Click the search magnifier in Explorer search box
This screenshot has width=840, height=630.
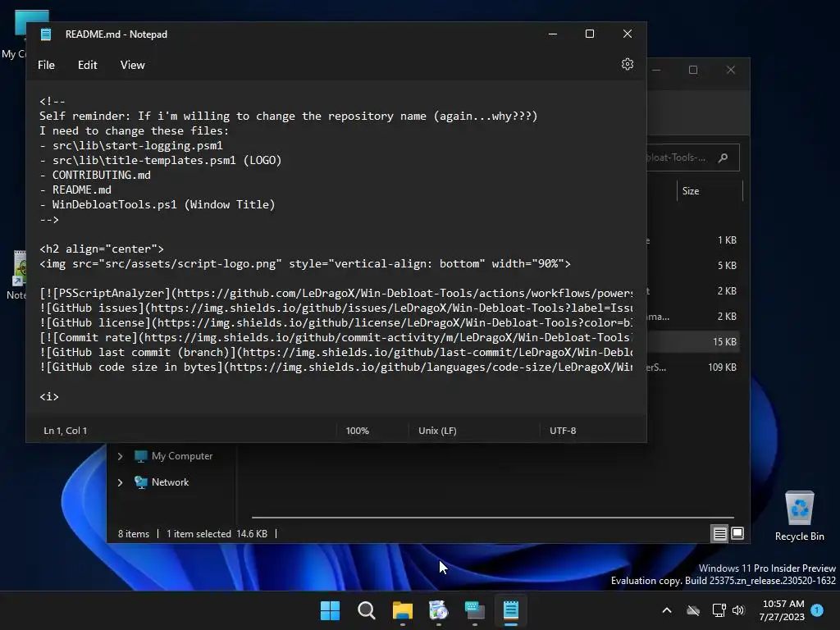(724, 157)
